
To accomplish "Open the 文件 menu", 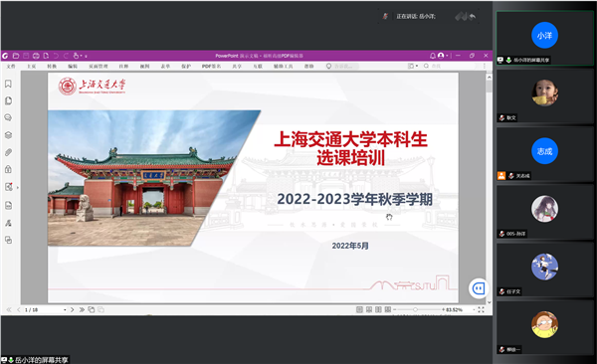I will tap(11, 67).
